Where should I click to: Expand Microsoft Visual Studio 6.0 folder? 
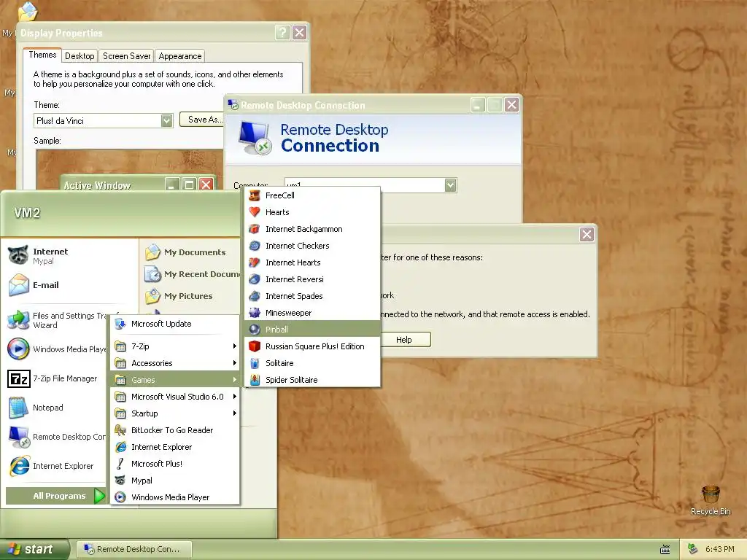click(x=175, y=397)
